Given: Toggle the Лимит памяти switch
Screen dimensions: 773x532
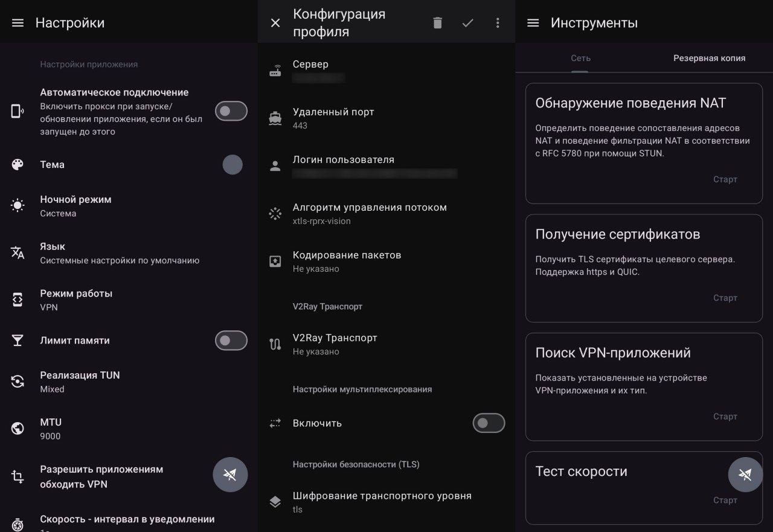Looking at the screenshot, I should [231, 341].
